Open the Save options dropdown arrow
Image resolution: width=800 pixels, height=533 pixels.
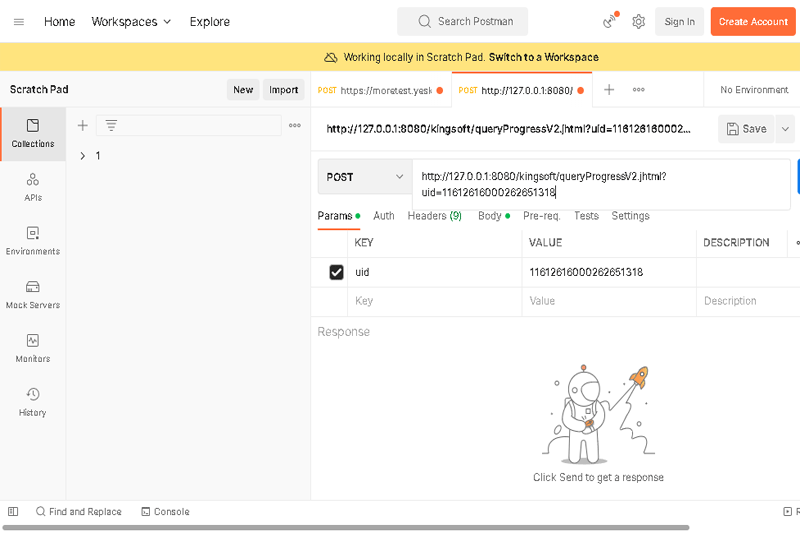[784, 128]
